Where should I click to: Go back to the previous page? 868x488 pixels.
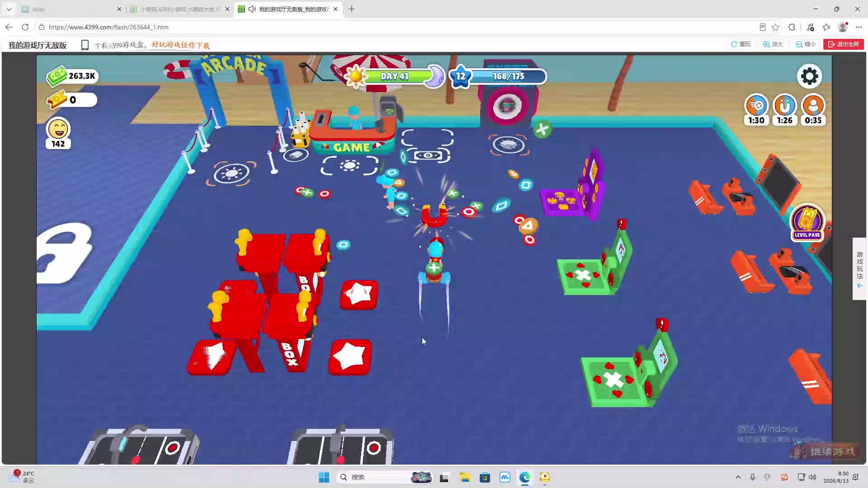point(9,27)
